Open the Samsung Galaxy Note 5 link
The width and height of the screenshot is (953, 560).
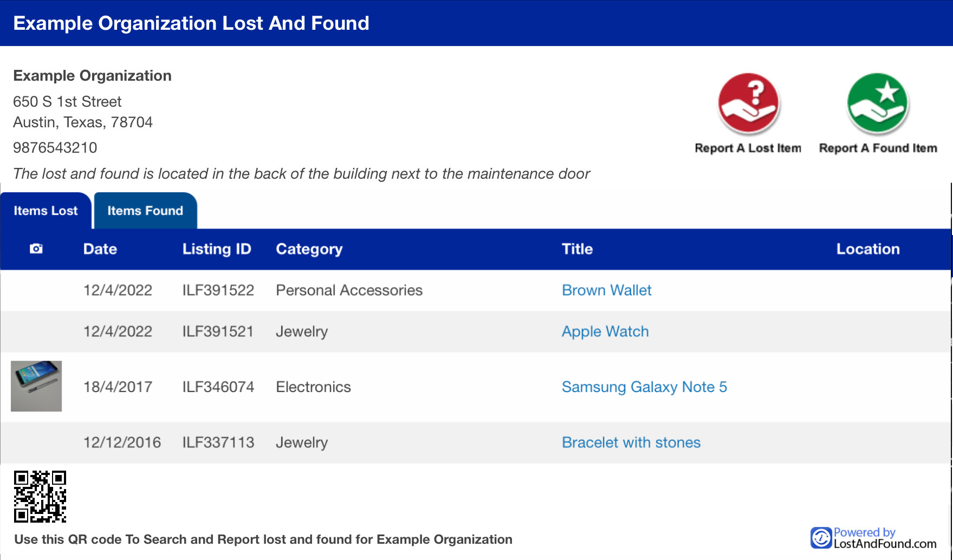(x=644, y=387)
